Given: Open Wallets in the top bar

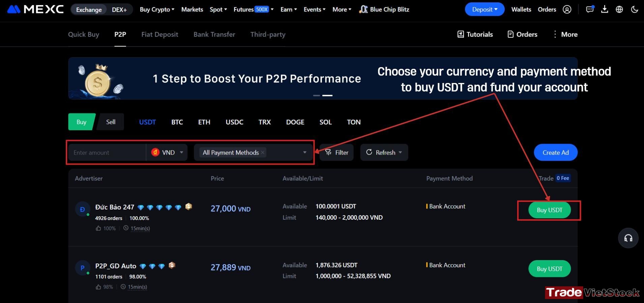Looking at the screenshot, I should tap(521, 9).
